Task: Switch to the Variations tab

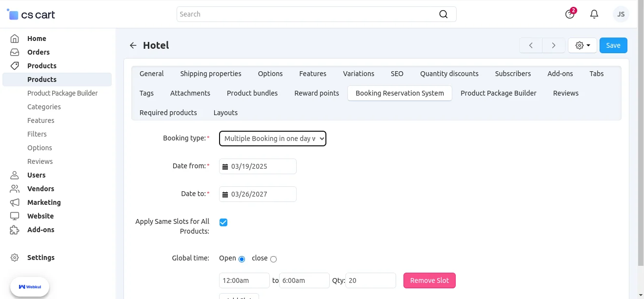Action: (358, 73)
